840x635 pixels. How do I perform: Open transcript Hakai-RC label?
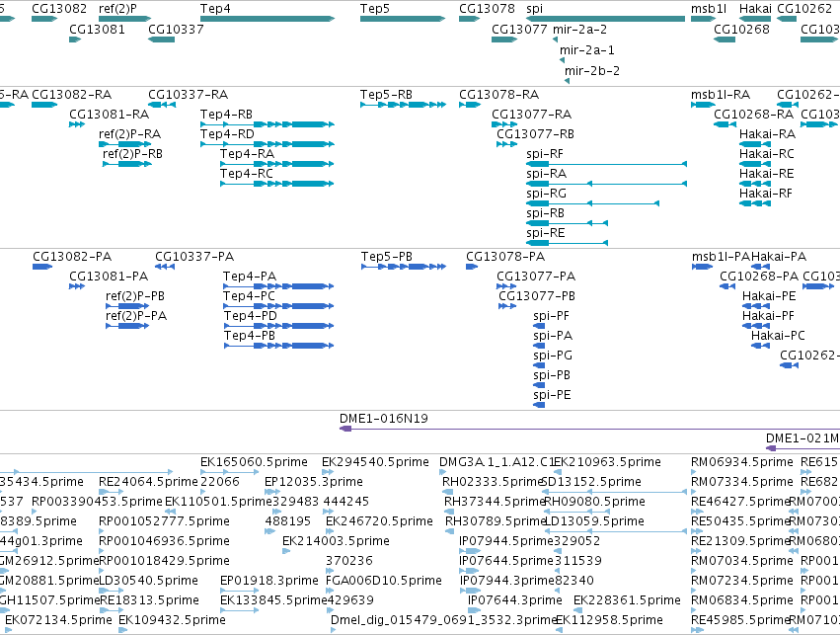pyautogui.click(x=766, y=154)
